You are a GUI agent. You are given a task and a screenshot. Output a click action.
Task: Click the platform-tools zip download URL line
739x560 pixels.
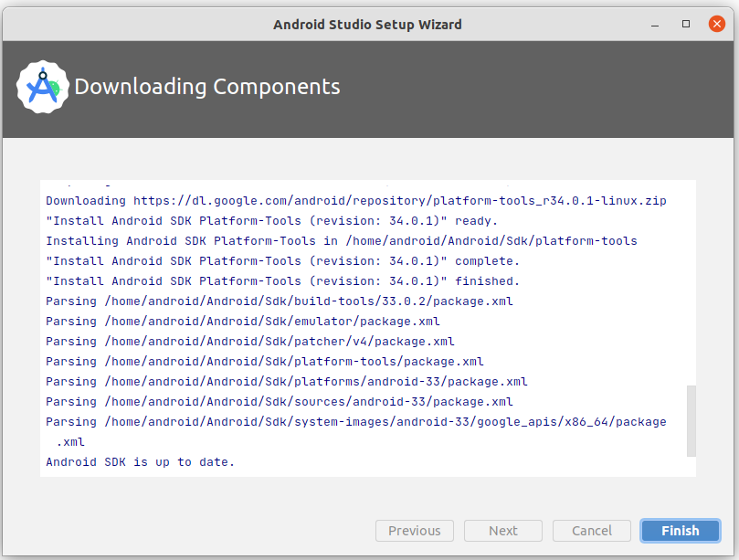point(356,201)
